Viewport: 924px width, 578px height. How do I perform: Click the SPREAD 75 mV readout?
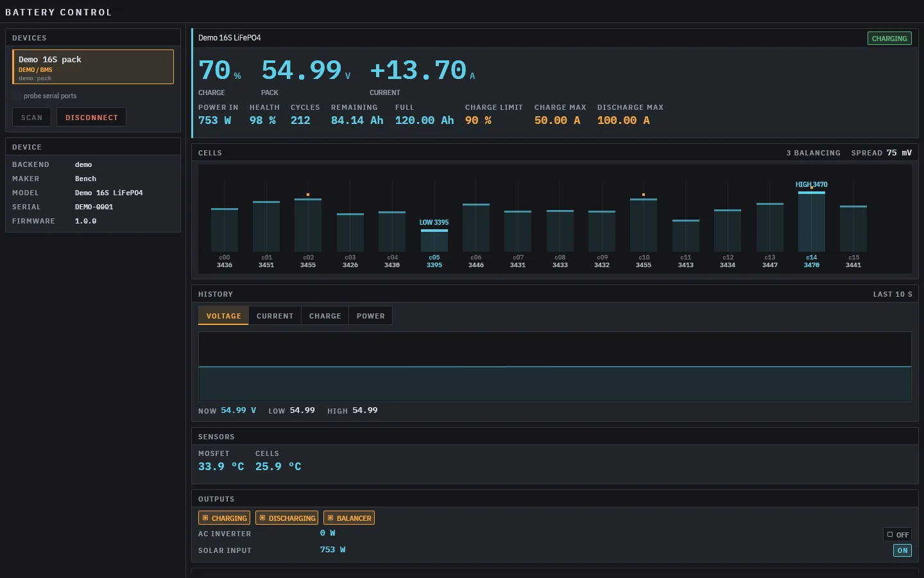(x=882, y=153)
